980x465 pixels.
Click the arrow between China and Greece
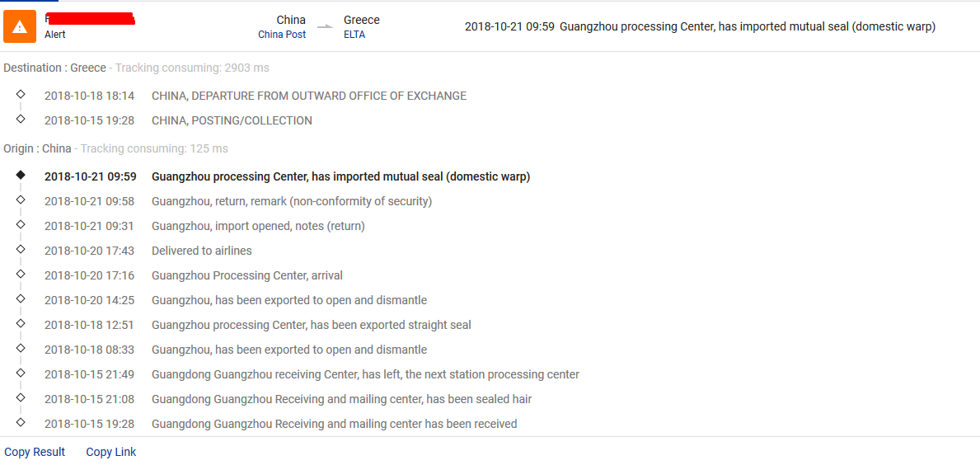(x=325, y=27)
